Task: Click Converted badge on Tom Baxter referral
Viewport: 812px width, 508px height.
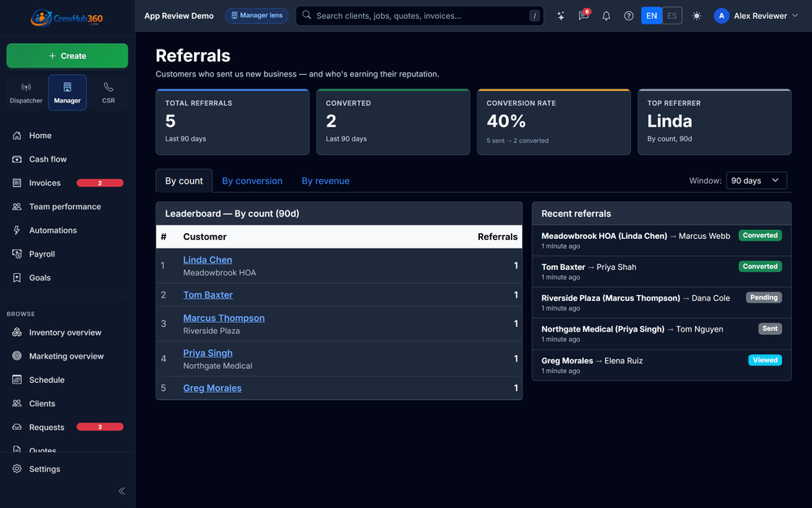Action: (x=760, y=267)
